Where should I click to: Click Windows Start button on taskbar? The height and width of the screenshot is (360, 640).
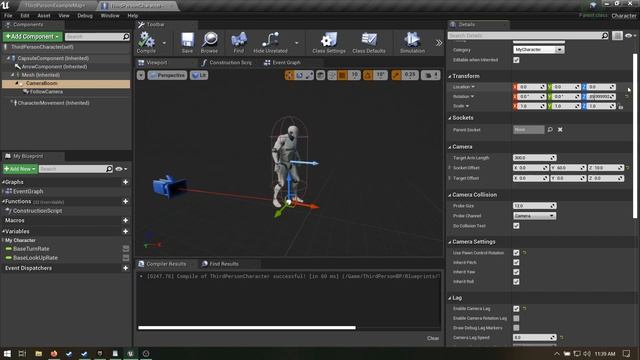pos(7,353)
